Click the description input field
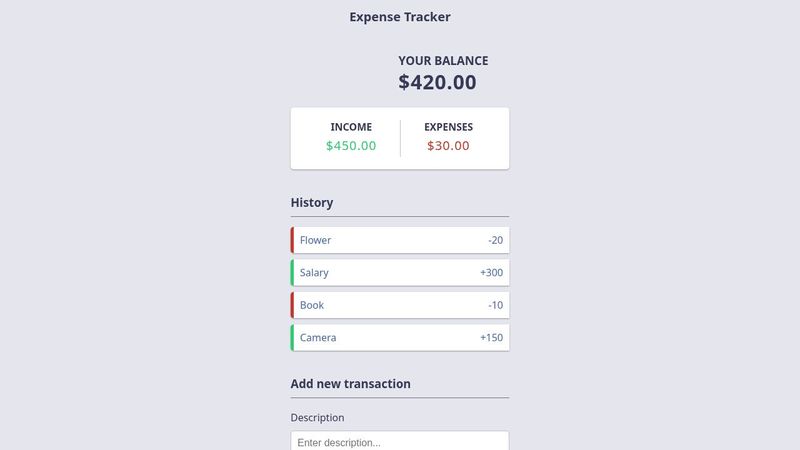800x450 pixels. [x=399, y=441]
